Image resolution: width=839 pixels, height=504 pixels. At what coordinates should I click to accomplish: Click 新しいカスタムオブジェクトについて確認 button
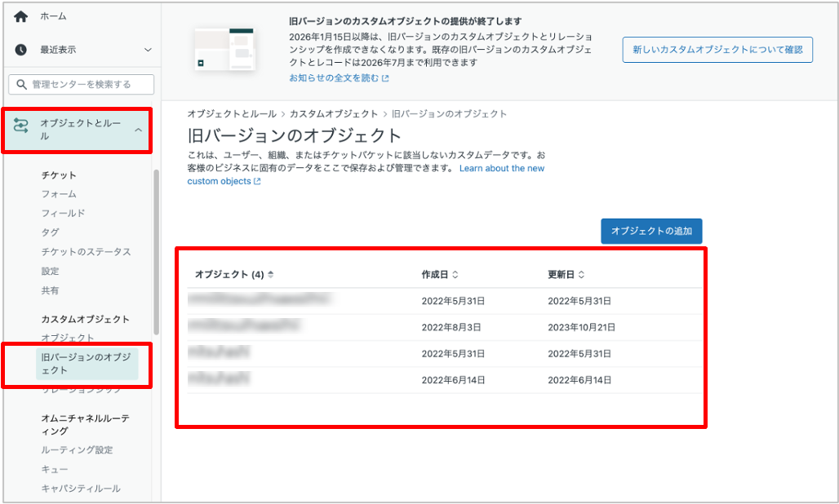pos(717,50)
